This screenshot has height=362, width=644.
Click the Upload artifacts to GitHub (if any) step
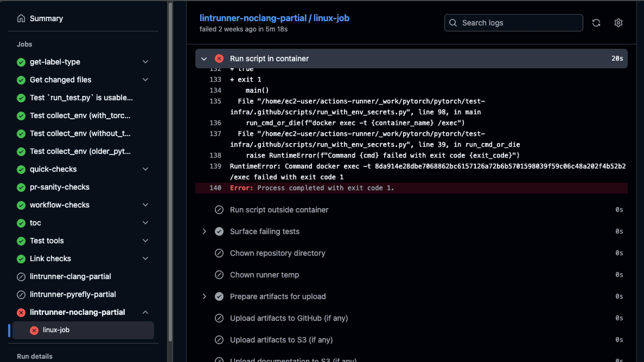(289, 318)
